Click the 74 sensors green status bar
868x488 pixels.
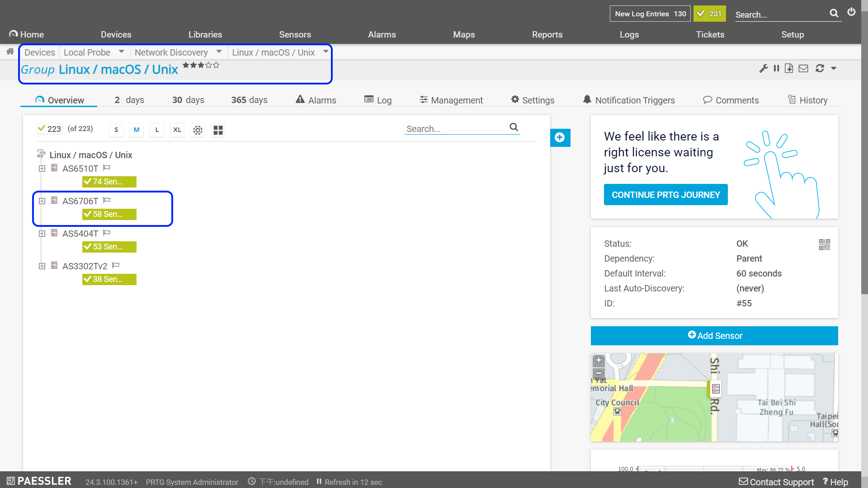tap(109, 182)
